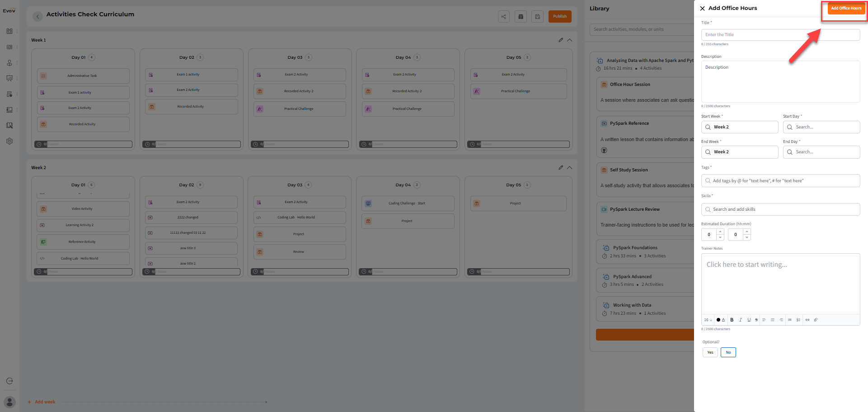Open the End Week dropdown
Image resolution: width=868 pixels, height=412 pixels.
(740, 152)
